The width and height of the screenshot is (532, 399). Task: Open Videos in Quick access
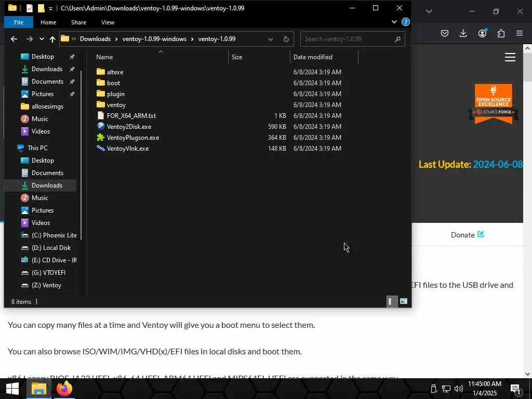click(x=41, y=131)
